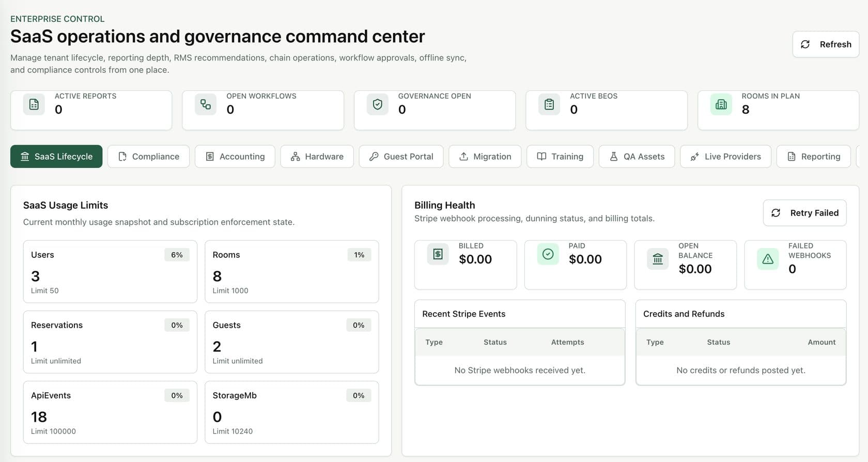Image resolution: width=868 pixels, height=462 pixels.
Task: Select the Users usage card
Action: click(110, 272)
